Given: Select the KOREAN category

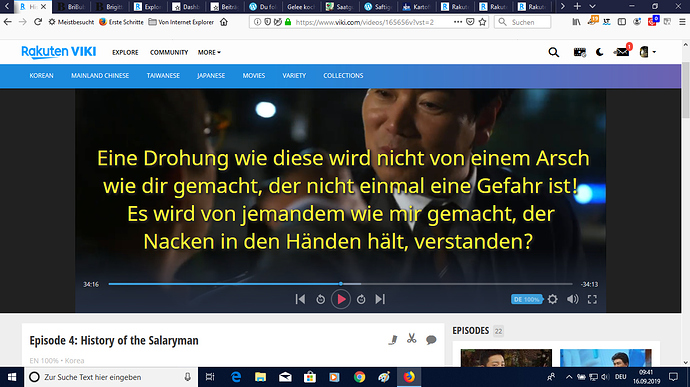Looking at the screenshot, I should [x=41, y=76].
